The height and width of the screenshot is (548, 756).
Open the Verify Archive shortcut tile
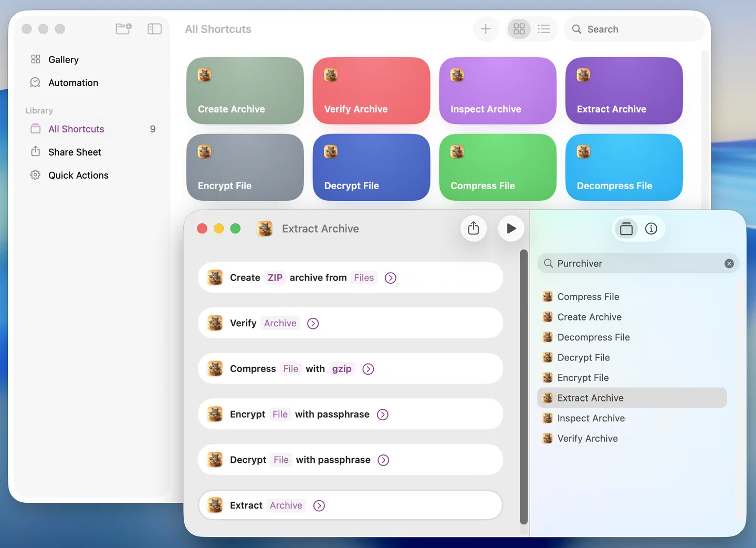coord(371,90)
